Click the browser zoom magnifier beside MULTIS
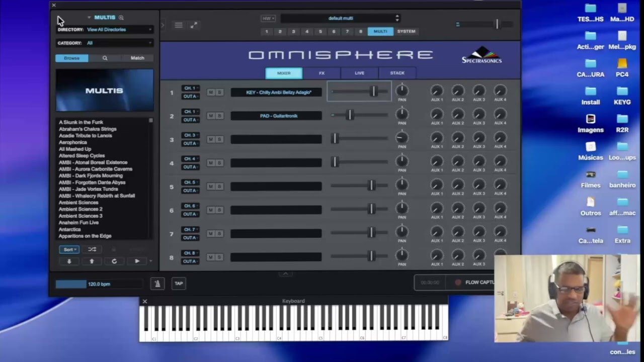This screenshot has height=362, width=644. coord(121,18)
